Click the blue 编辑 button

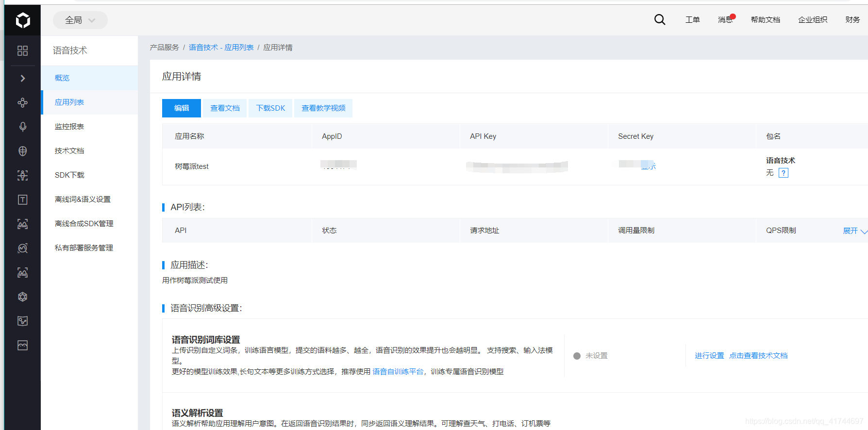pos(182,108)
